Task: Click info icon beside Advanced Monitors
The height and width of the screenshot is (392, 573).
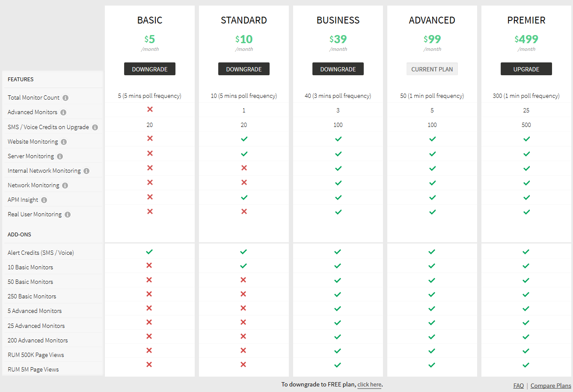Action: (x=63, y=112)
